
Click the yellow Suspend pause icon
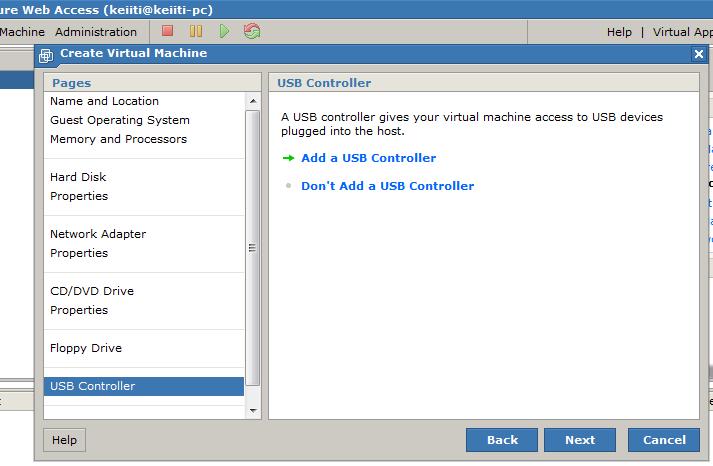click(196, 31)
